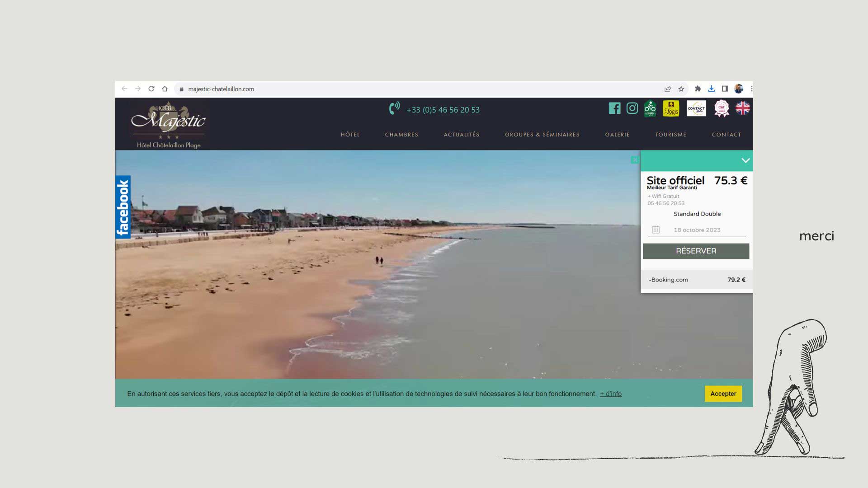
Task: Toggle the browser extensions panel
Action: [698, 89]
